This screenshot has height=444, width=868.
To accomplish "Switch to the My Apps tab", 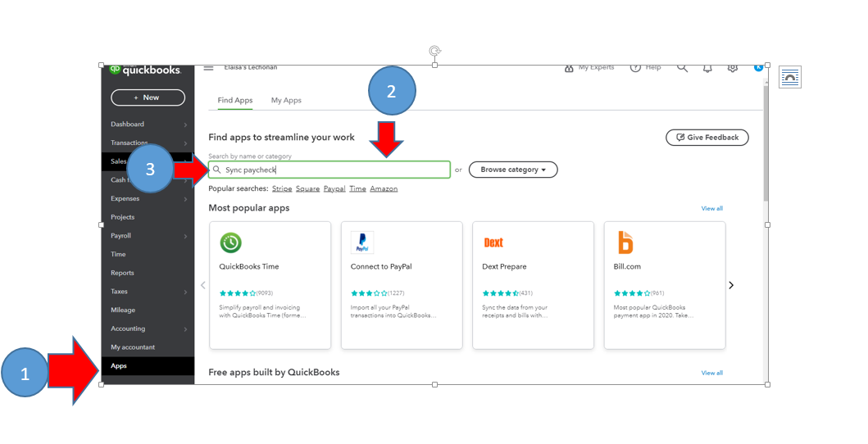I will pyautogui.click(x=286, y=100).
